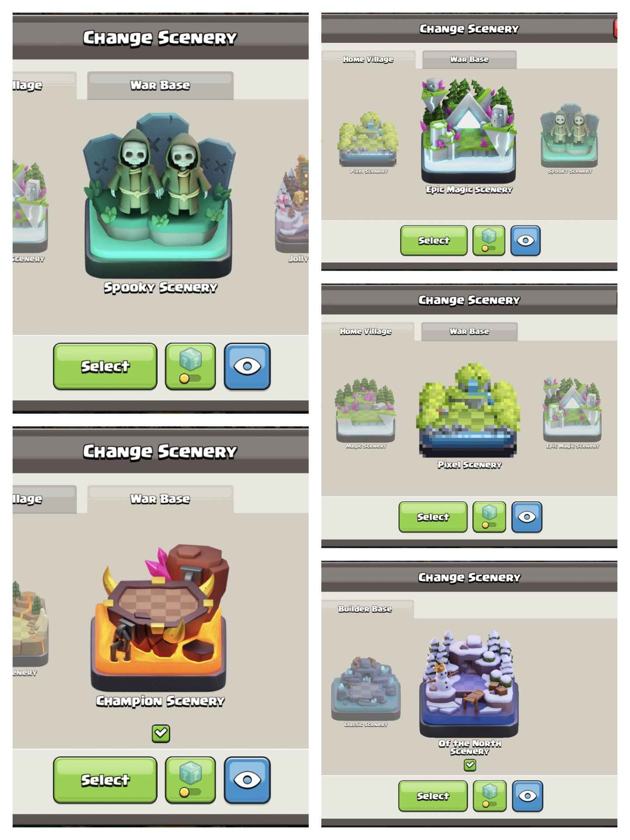This screenshot has height=840, width=630.
Task: Toggle the random scenery cube under Spooky Scenery
Action: pyautogui.click(x=190, y=366)
